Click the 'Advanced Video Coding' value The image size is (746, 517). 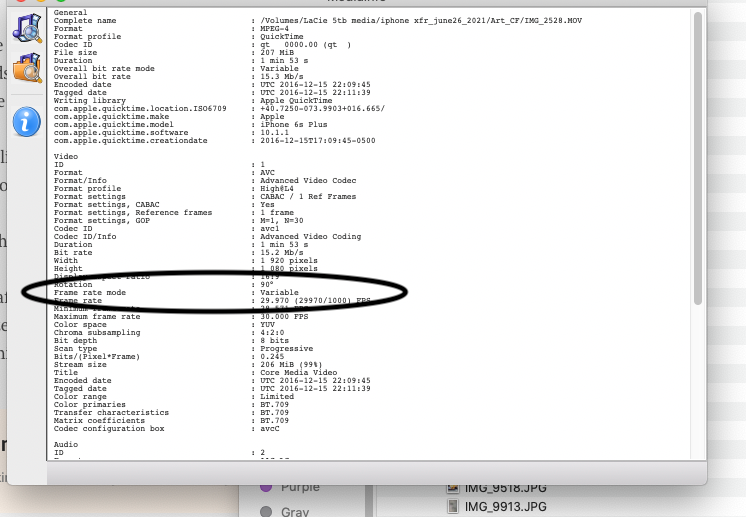pos(310,236)
